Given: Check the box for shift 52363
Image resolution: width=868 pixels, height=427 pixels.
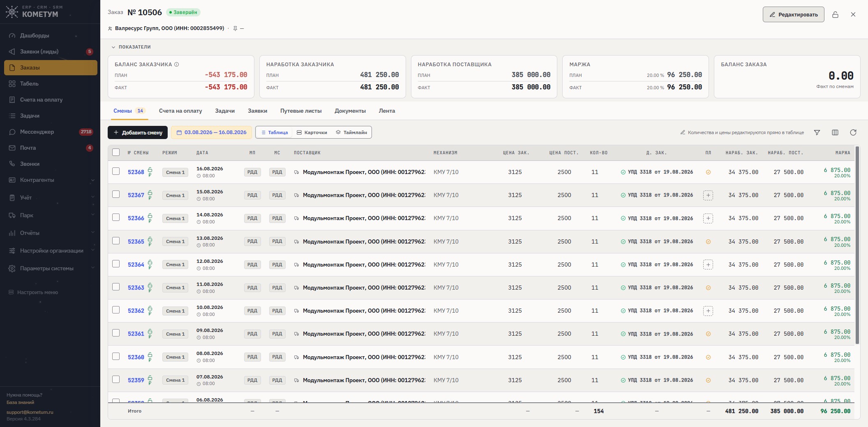Looking at the screenshot, I should pos(116,287).
